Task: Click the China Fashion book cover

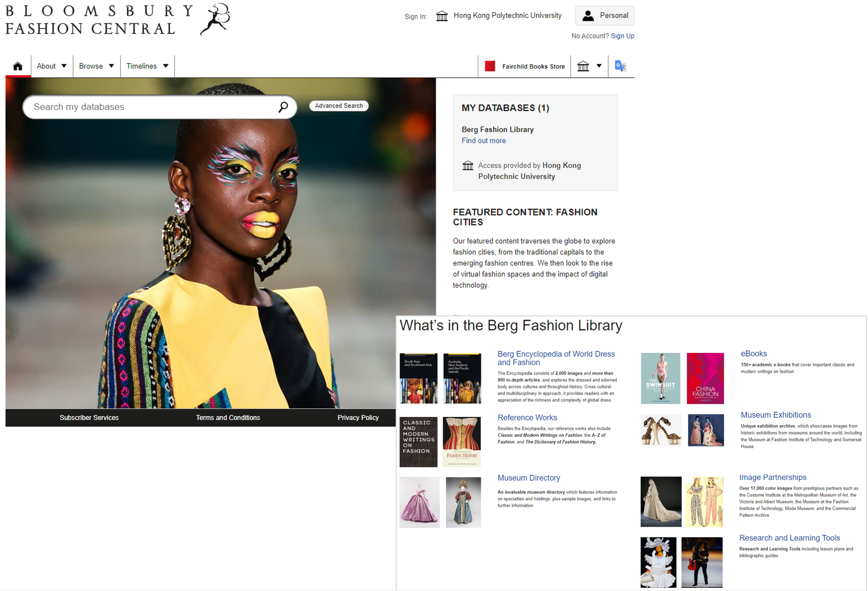Action: point(705,379)
